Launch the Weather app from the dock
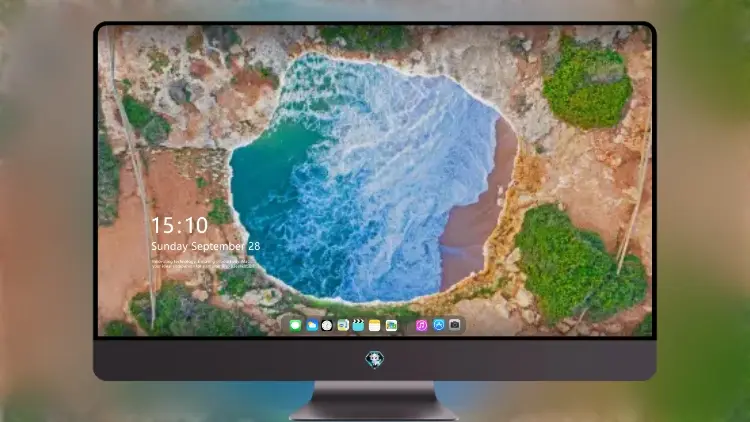The width and height of the screenshot is (750, 422). (x=312, y=325)
